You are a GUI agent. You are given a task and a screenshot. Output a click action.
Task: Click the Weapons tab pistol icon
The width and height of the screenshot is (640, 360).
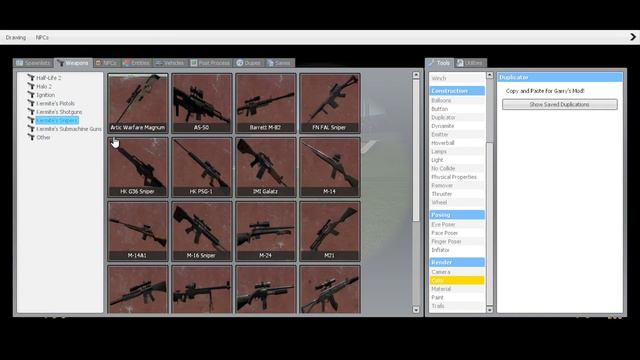pyautogui.click(x=60, y=63)
